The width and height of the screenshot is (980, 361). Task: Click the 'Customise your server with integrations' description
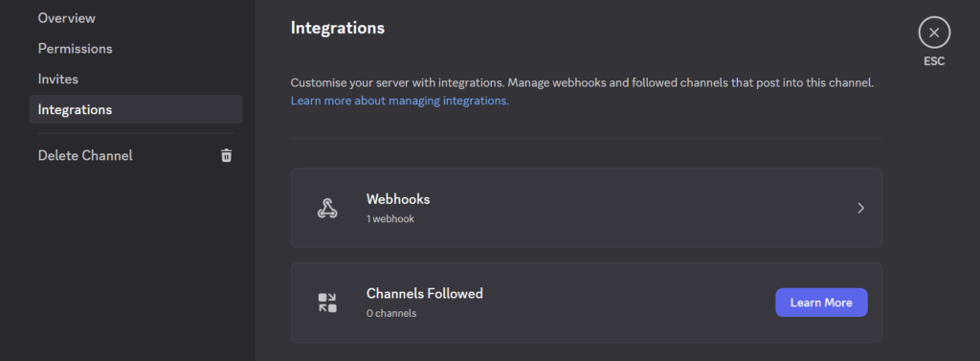click(x=581, y=82)
